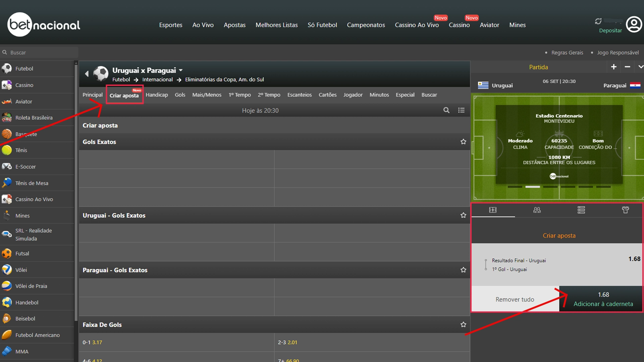Open standings table icon tab

coord(581,210)
